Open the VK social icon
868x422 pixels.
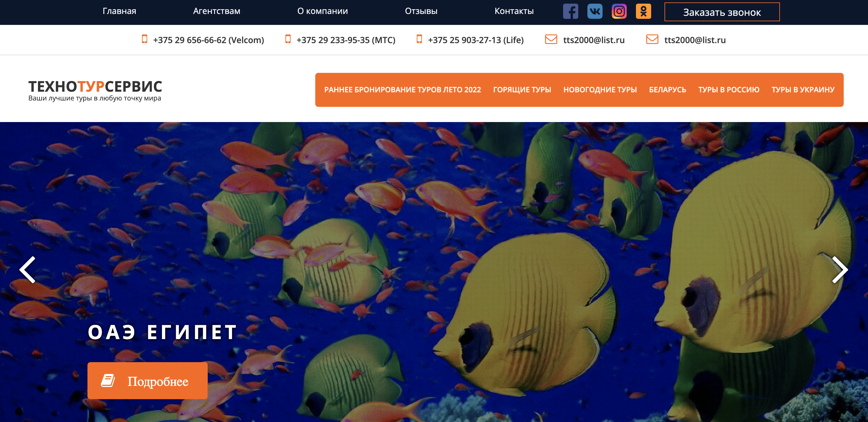point(595,12)
